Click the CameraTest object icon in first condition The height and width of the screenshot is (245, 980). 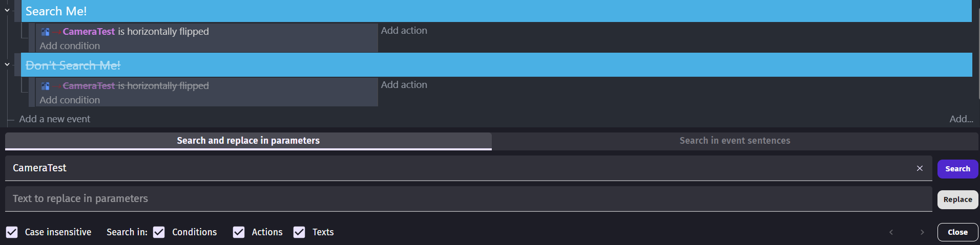tap(46, 32)
